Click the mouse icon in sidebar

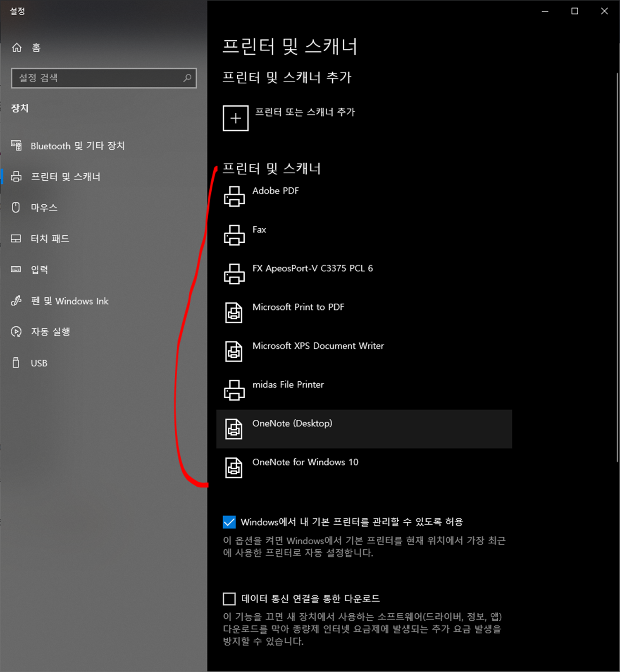point(16,208)
